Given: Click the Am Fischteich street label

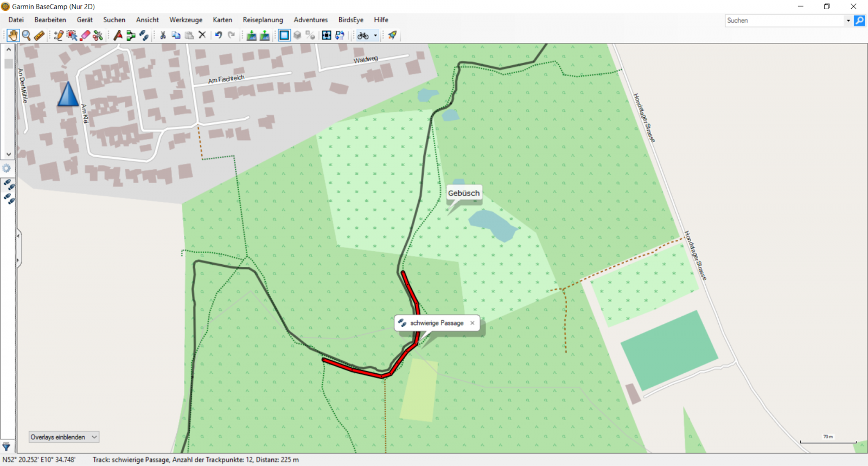Looking at the screenshot, I should point(226,79).
